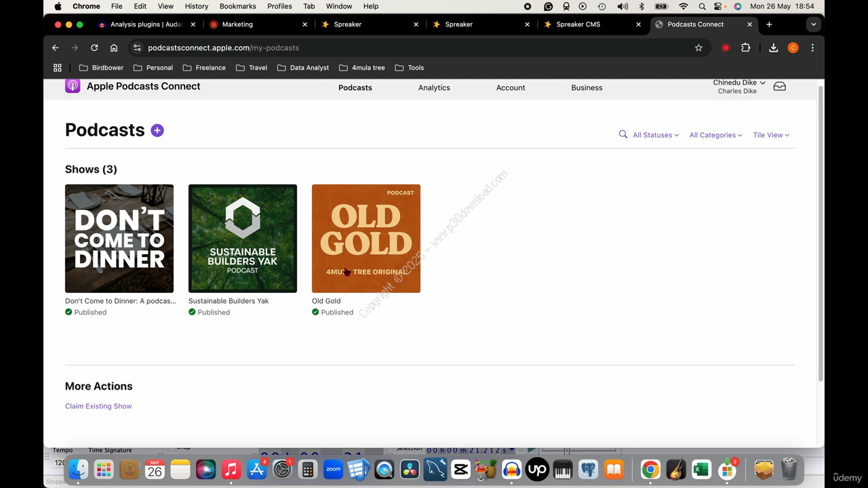Open the Don't Come to Dinner title link
This screenshot has width=868, height=488.
120,301
